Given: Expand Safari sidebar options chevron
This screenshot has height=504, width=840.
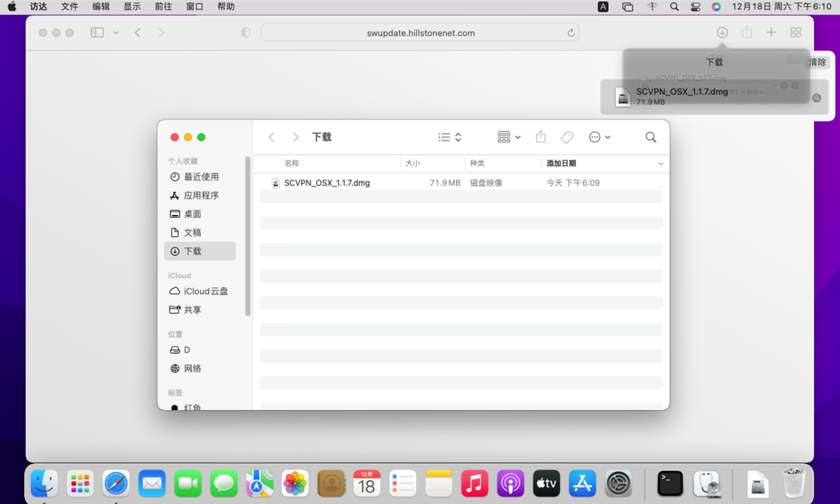Looking at the screenshot, I should tap(116, 33).
